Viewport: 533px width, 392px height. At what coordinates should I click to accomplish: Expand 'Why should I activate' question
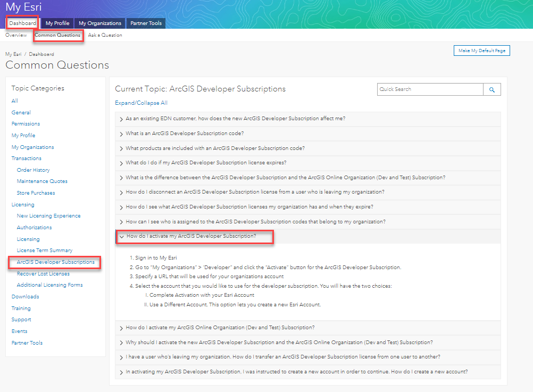(307, 343)
